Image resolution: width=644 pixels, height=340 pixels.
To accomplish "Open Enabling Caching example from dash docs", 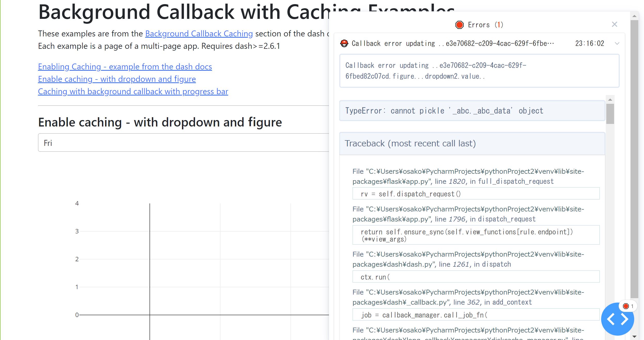I will pos(125,67).
